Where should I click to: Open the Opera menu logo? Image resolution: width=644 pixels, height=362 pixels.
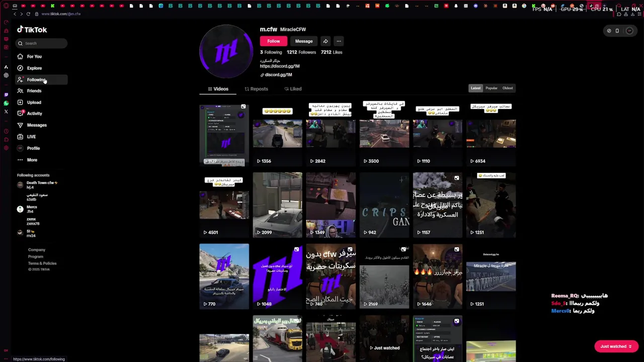[x=6, y=6]
